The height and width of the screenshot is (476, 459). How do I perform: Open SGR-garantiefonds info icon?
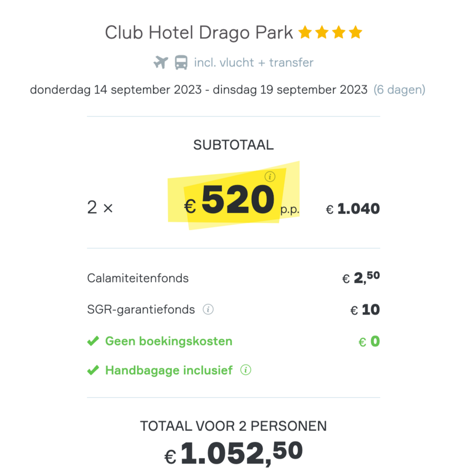208,309
